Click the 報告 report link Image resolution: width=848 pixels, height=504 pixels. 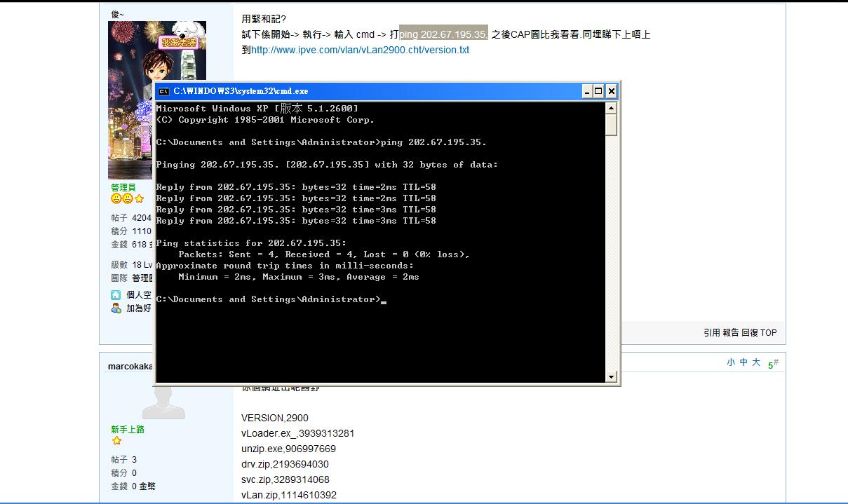731,333
